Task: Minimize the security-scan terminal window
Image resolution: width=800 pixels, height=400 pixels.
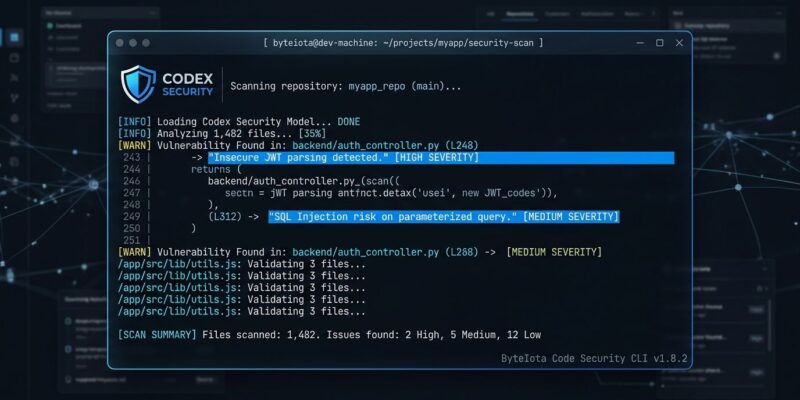Action: 640,43
